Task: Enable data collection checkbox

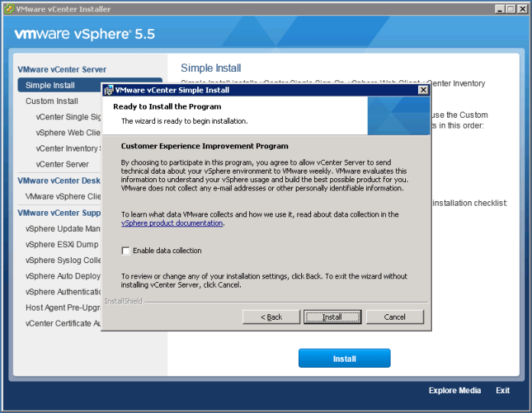Action: point(126,251)
